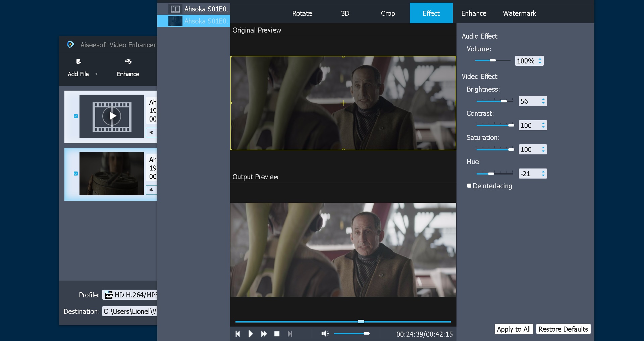Increase Hue value with up arrow
The width and height of the screenshot is (644, 341).
(543, 172)
